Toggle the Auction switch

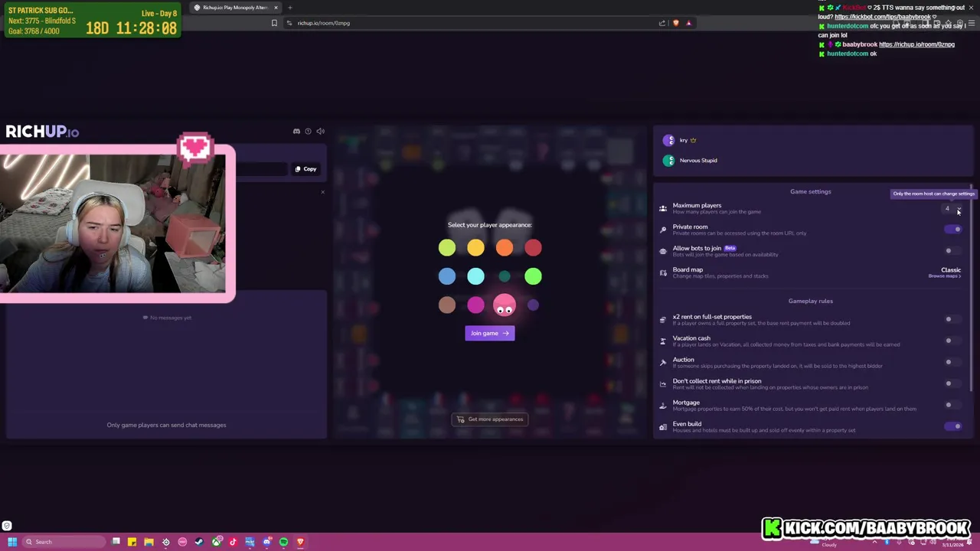pyautogui.click(x=952, y=363)
